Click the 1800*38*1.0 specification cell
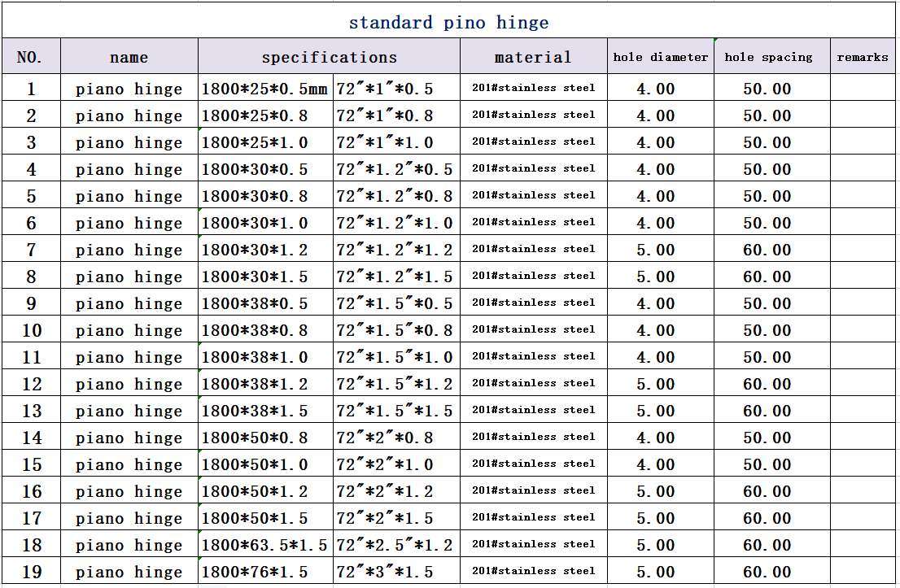This screenshot has width=900, height=588. [264, 357]
